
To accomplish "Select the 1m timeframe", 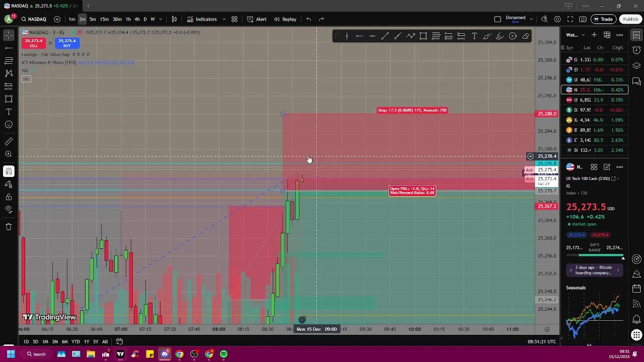I will 72,19.
